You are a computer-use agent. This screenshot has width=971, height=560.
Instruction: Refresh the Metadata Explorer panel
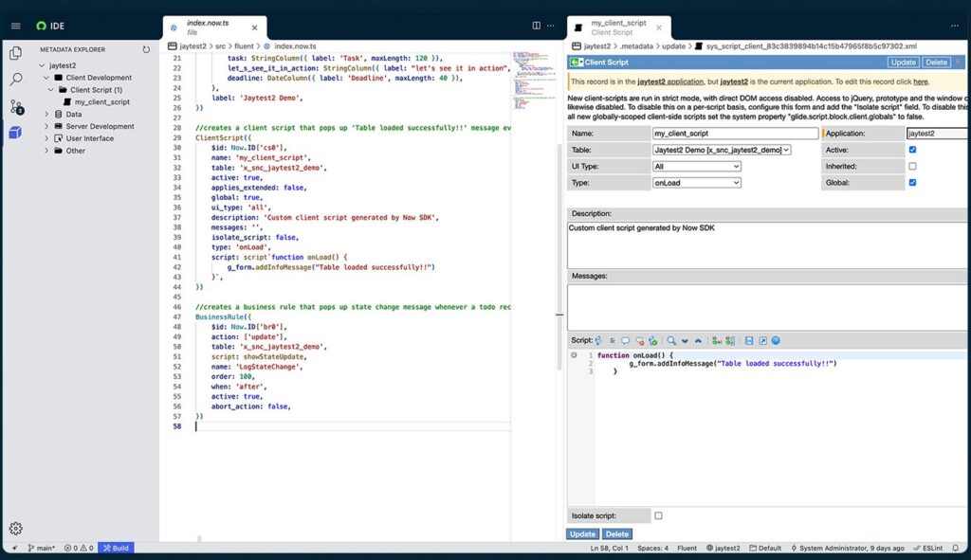pos(146,49)
